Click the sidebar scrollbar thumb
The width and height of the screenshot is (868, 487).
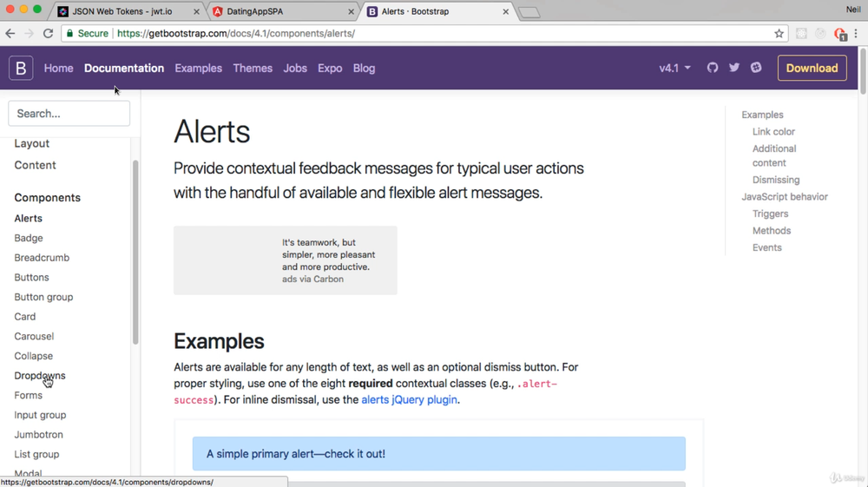pos(135,253)
